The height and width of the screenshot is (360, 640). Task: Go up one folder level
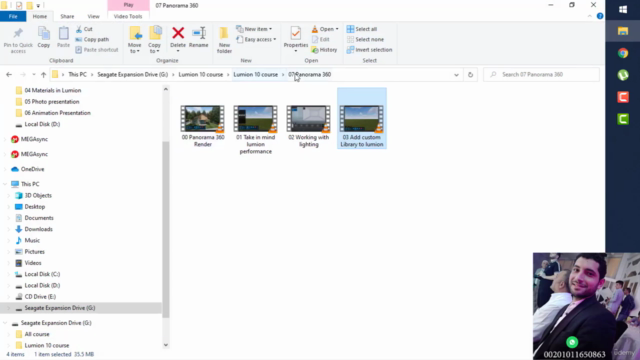pyautogui.click(x=43, y=75)
